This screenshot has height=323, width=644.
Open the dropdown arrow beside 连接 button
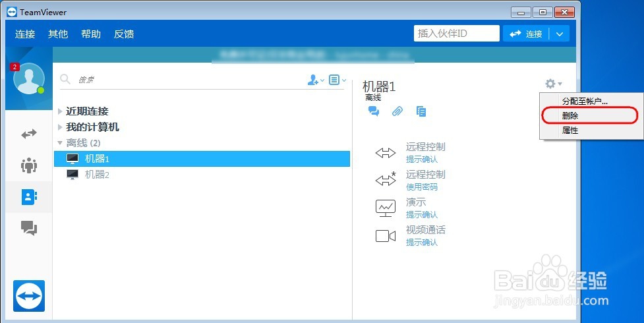pyautogui.click(x=560, y=34)
